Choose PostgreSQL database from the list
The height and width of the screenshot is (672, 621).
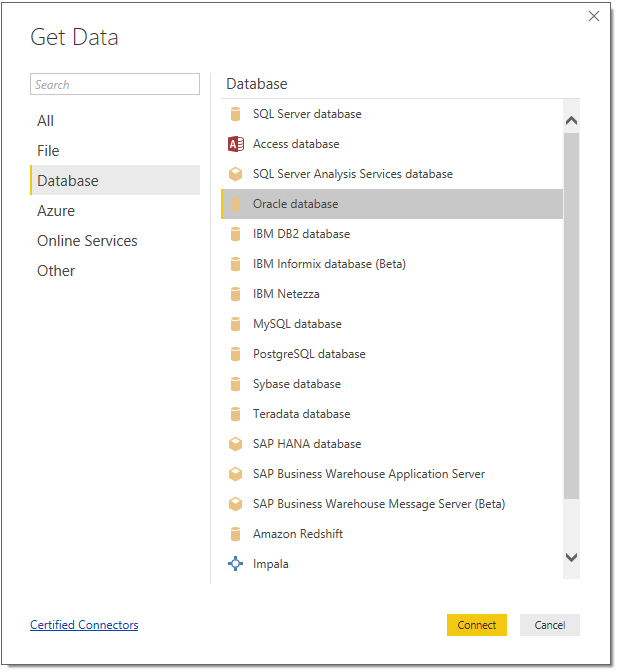[392, 354]
